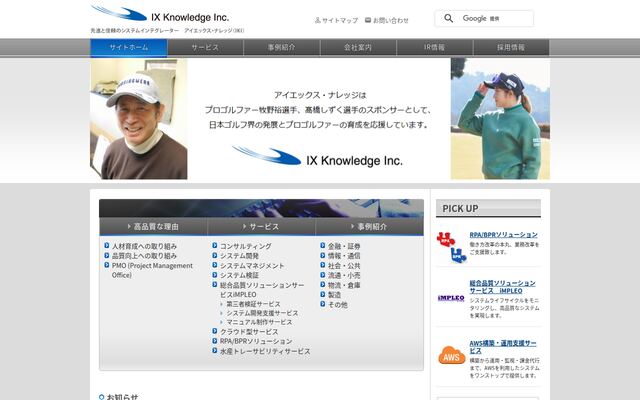The width and height of the screenshot is (640, 400).
Task: Open the システム開発 service link
Action: click(x=240, y=256)
